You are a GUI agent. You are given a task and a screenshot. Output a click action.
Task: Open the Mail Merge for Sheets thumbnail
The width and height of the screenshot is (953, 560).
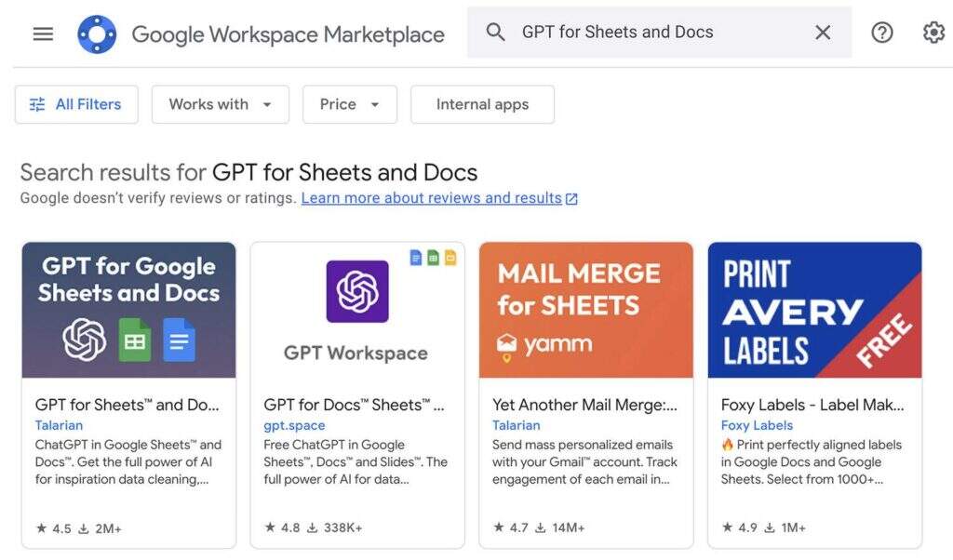tap(586, 310)
